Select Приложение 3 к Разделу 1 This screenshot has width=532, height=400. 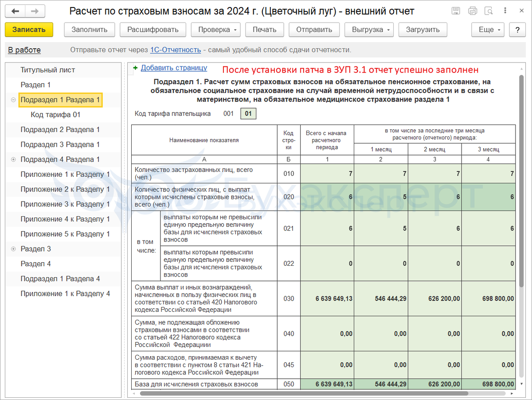pos(65,204)
